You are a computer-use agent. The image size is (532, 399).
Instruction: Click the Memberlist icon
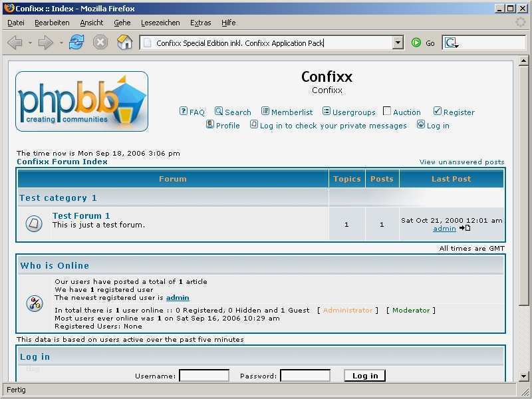265,111
